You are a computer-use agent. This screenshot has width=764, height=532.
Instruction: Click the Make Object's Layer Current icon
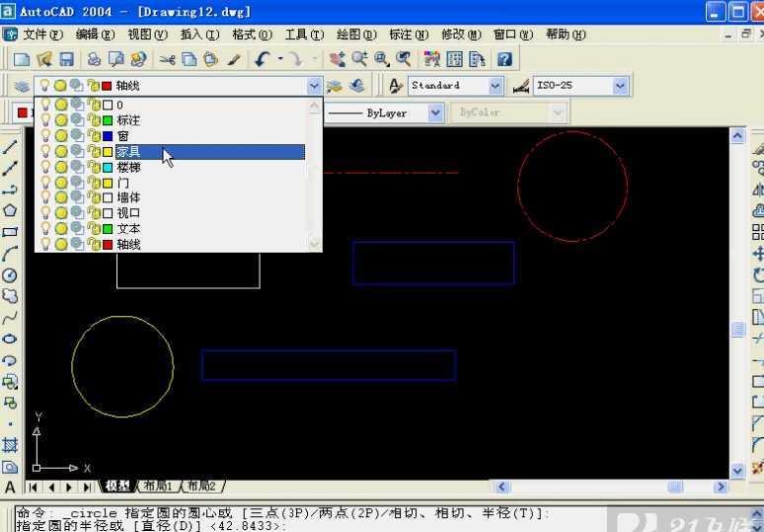[335, 86]
